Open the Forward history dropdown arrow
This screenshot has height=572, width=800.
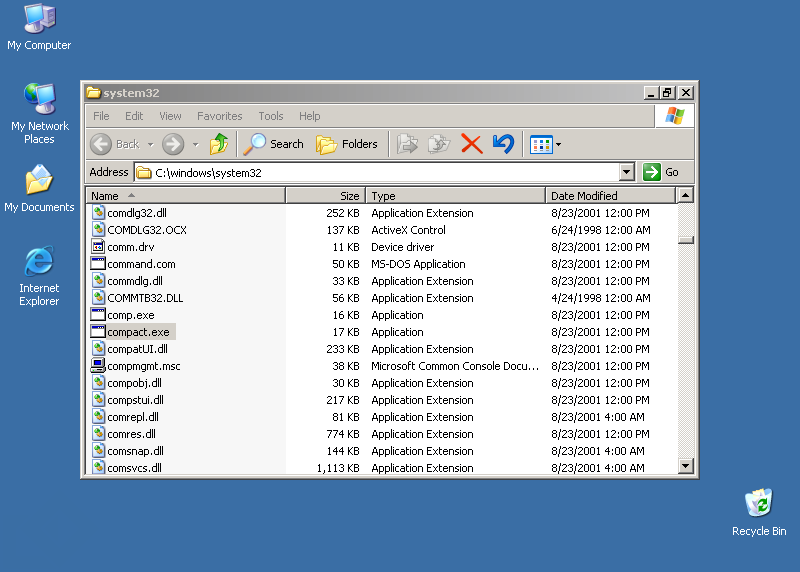(x=195, y=144)
